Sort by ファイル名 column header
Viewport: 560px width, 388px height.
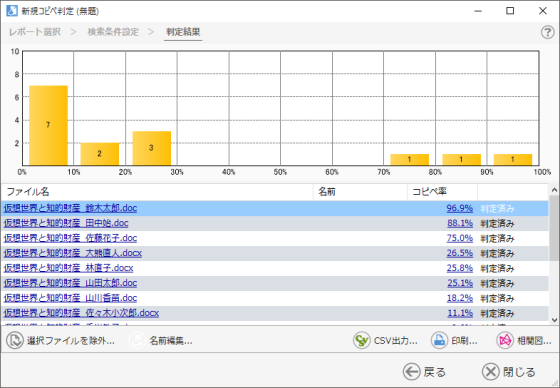[x=157, y=192]
